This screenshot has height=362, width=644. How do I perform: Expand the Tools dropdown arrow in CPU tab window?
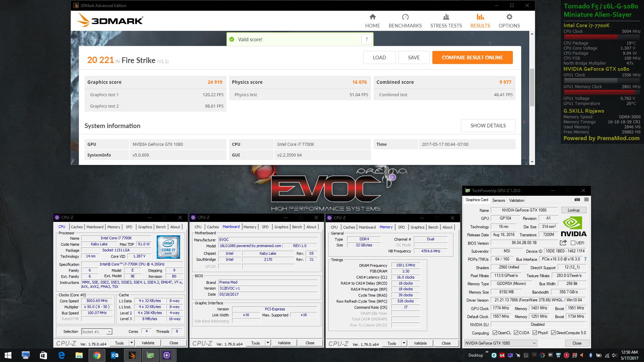[131, 343]
